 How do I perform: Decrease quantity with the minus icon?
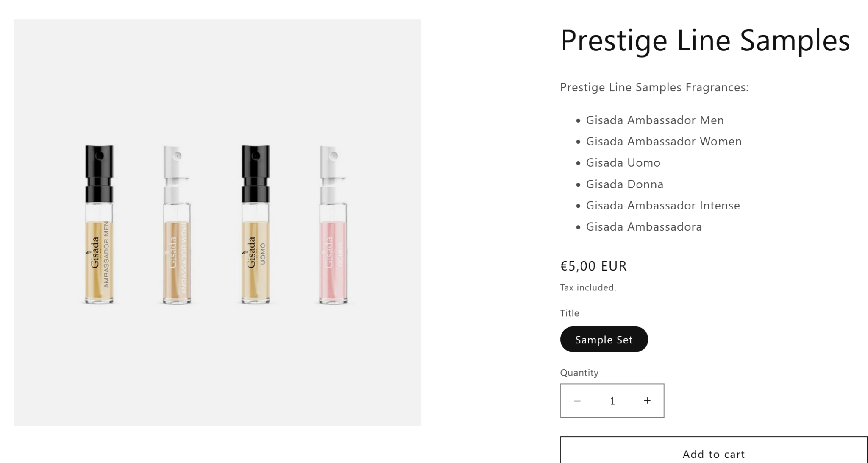(x=577, y=401)
